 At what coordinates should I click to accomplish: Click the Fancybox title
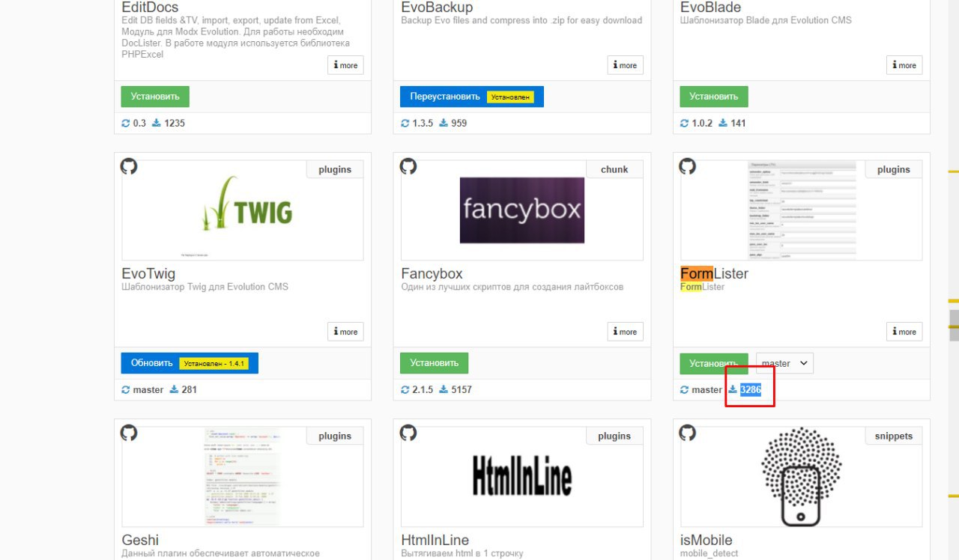click(432, 273)
